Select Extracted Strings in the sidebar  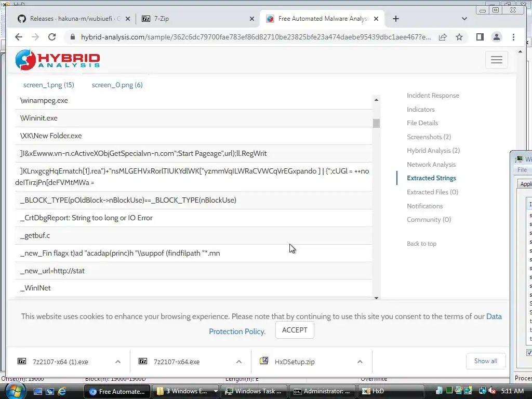coord(431,178)
